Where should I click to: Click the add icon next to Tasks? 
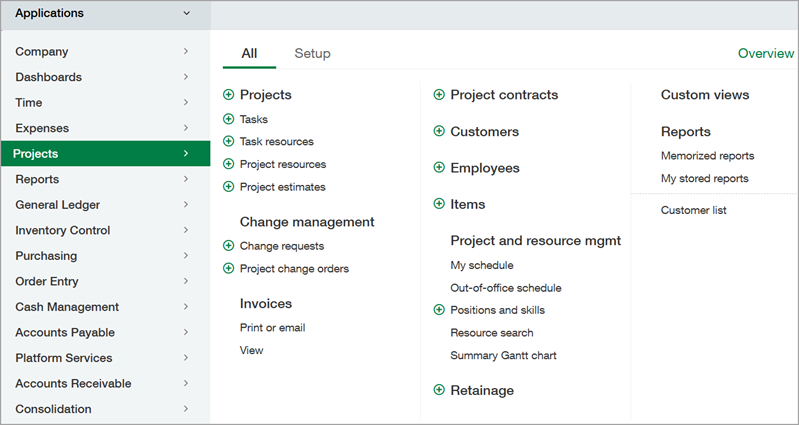(229, 119)
